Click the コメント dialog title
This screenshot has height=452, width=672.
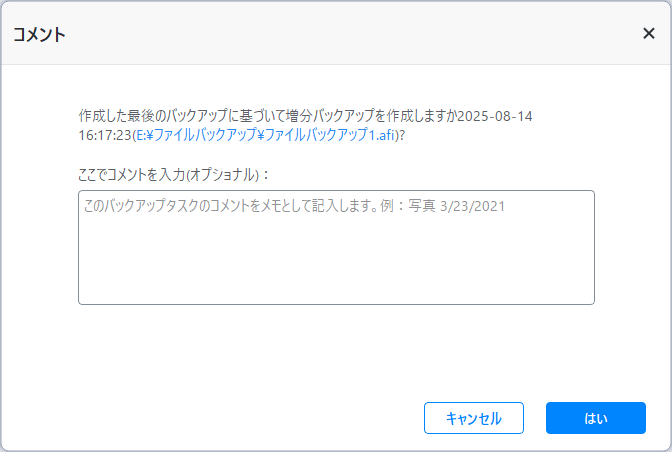[39, 34]
